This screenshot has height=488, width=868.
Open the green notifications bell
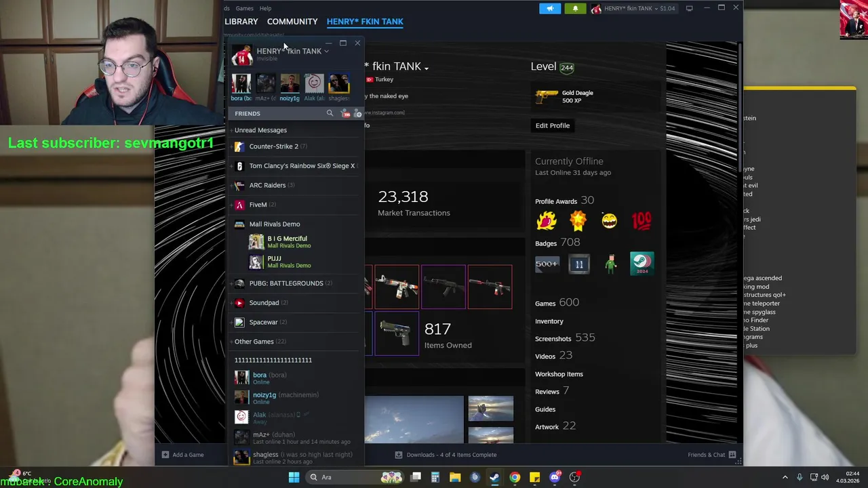point(575,8)
